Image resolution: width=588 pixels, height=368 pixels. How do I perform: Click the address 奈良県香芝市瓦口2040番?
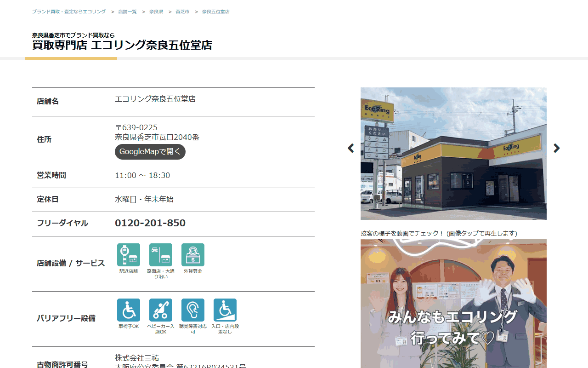click(157, 137)
